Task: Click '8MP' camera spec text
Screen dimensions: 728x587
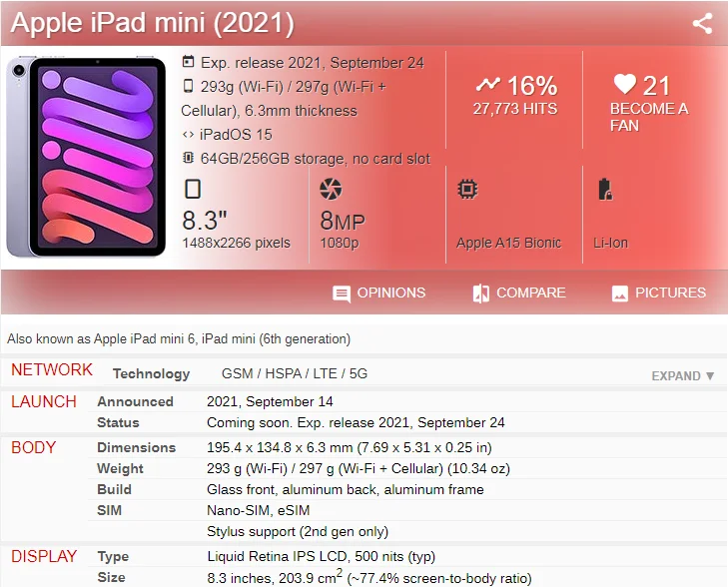Action: [343, 221]
